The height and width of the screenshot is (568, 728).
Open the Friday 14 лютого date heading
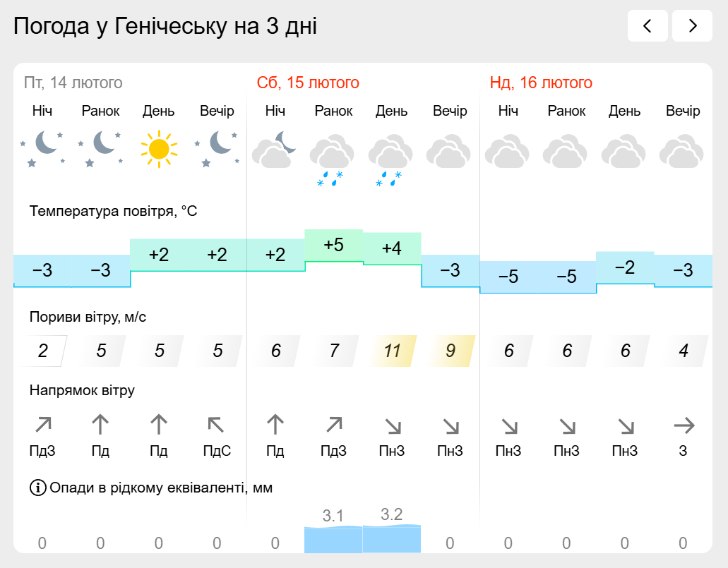[73, 83]
